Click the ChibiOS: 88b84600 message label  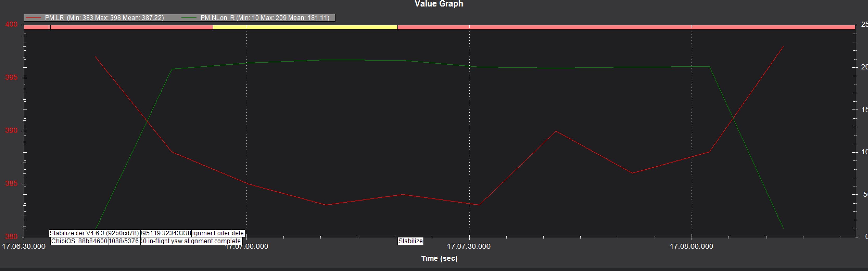point(79,241)
